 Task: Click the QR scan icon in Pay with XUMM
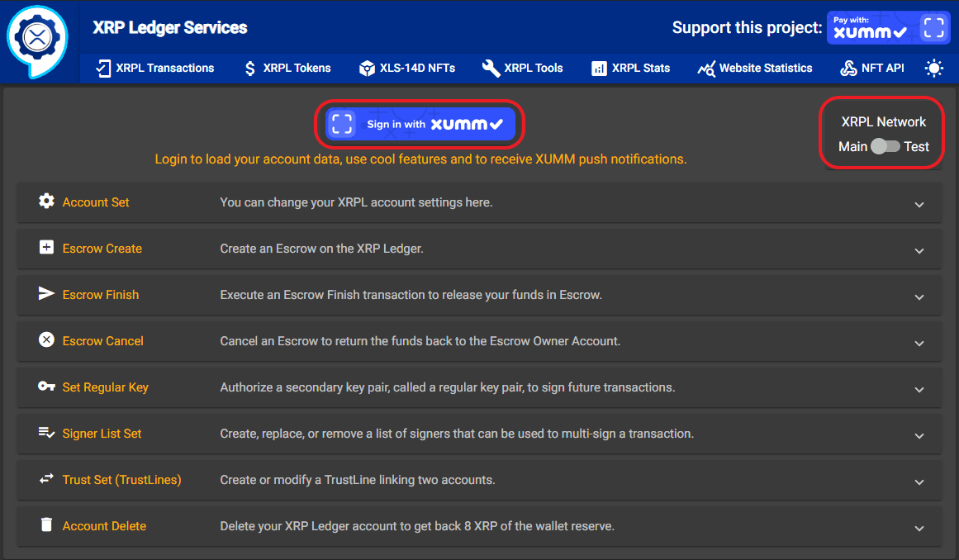pos(934,27)
